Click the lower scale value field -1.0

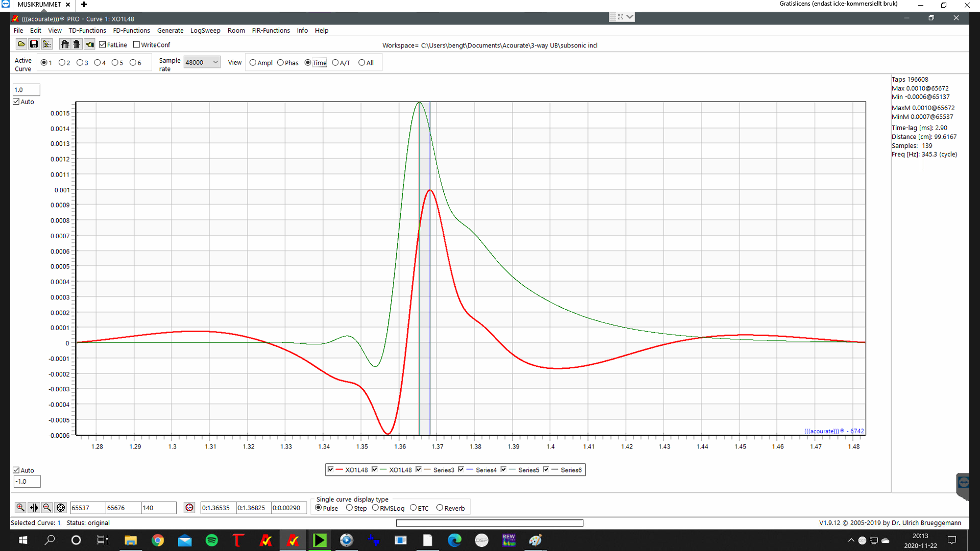point(27,482)
